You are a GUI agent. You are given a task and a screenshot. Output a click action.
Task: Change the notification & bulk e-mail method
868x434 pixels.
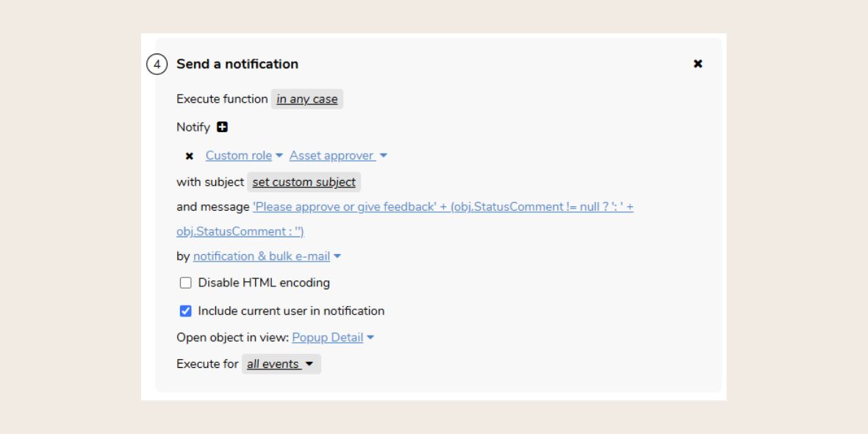pyautogui.click(x=267, y=256)
